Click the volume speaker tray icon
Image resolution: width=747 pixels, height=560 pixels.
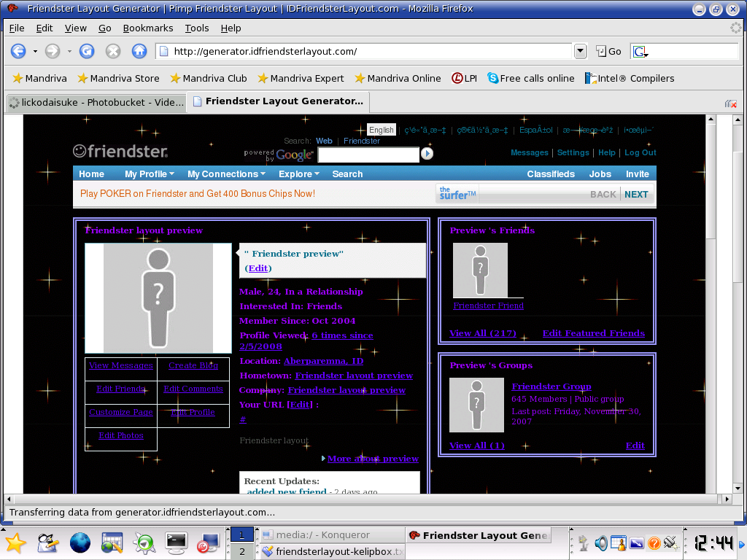click(x=601, y=542)
